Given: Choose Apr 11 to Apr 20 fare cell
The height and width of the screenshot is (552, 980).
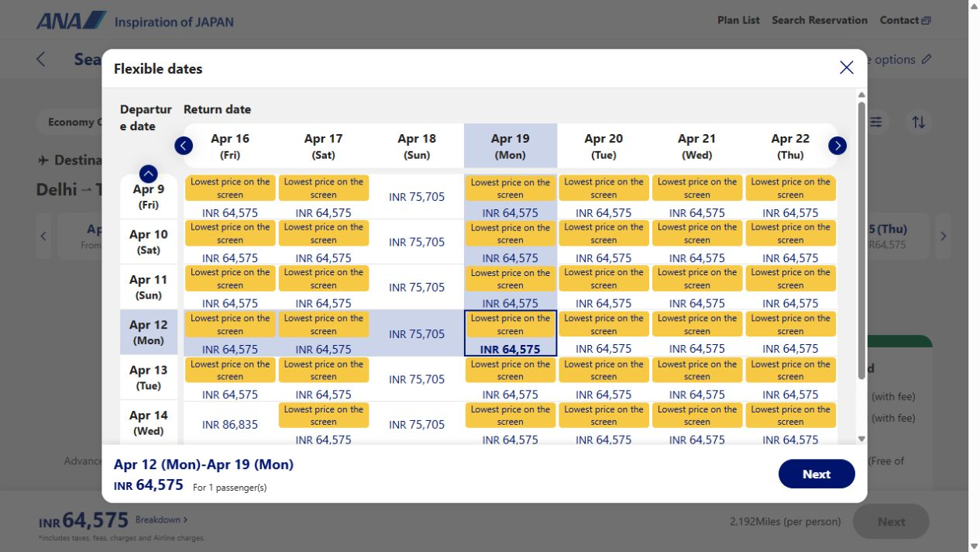Looking at the screenshot, I should pos(603,287).
